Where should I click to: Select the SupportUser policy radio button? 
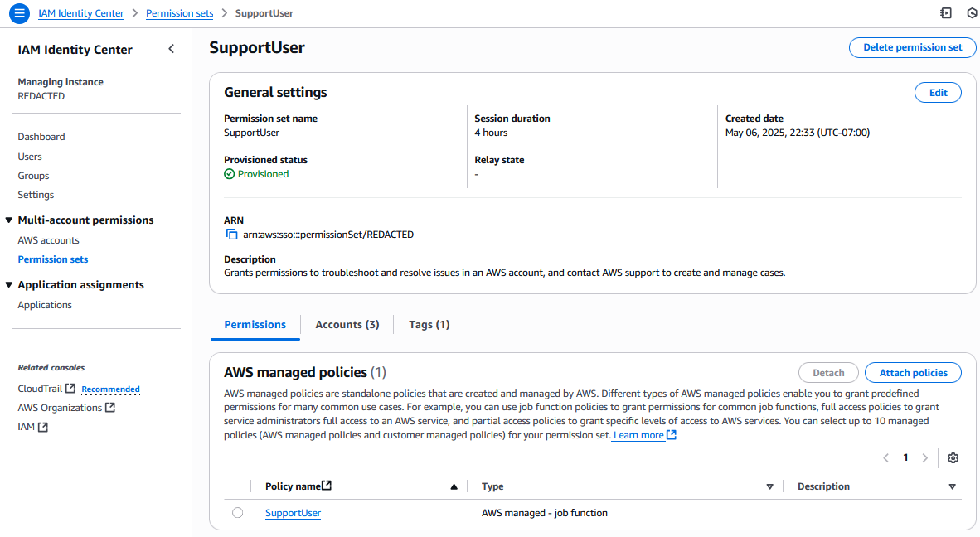coord(237,513)
